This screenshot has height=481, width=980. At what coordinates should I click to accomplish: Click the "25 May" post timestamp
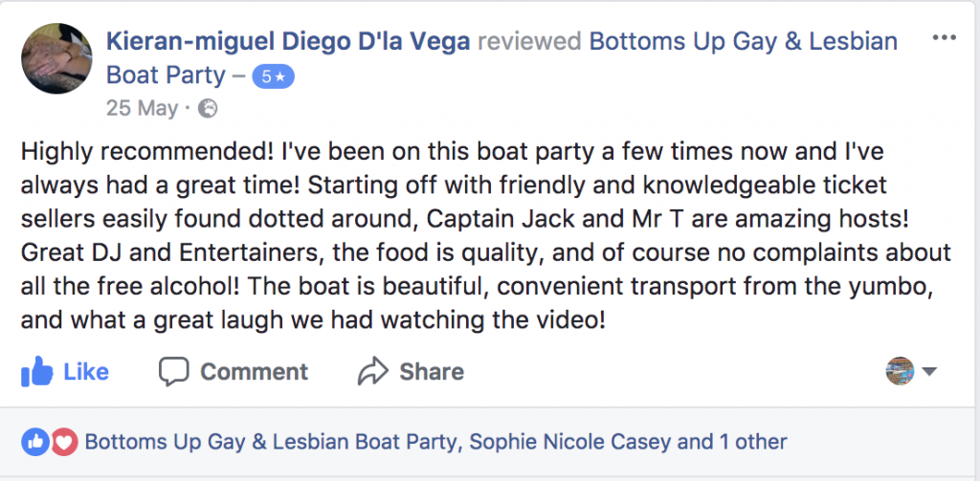tap(142, 108)
